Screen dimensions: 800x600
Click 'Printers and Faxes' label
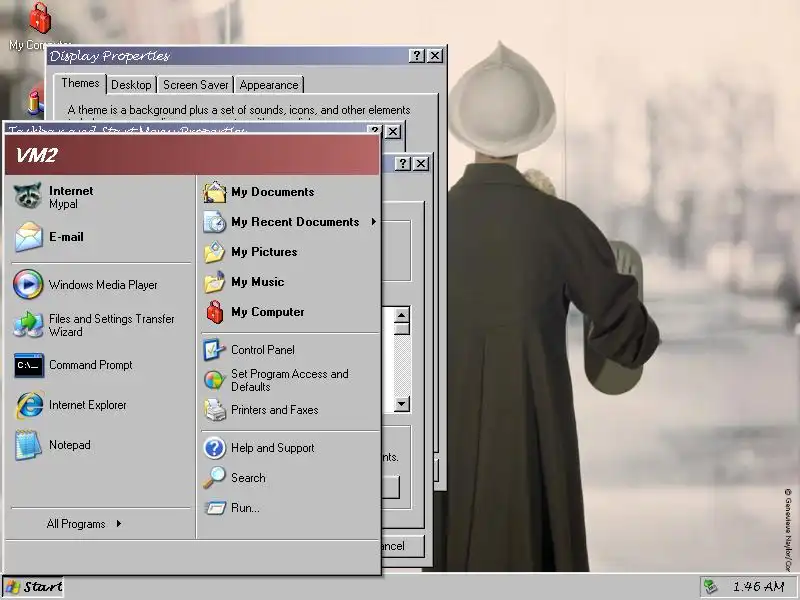click(x=274, y=410)
